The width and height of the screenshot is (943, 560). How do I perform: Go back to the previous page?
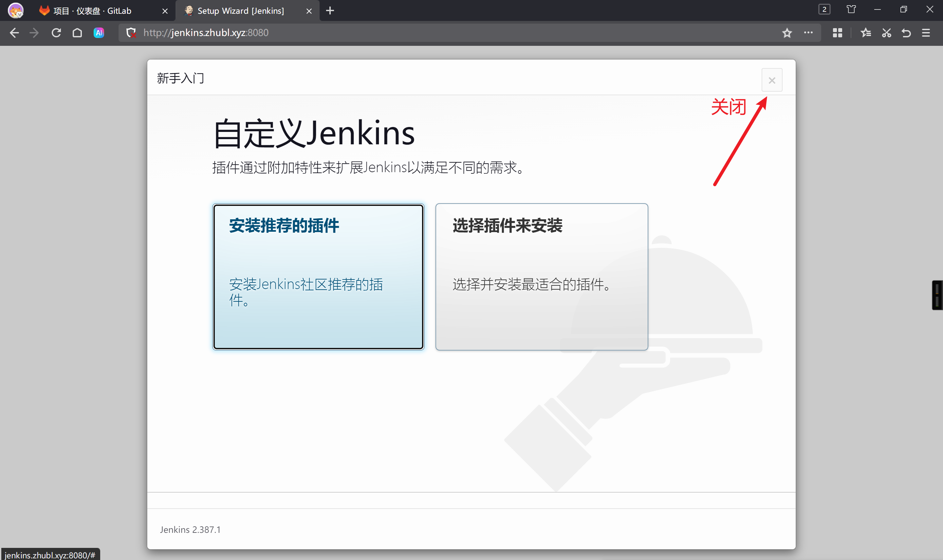(14, 33)
